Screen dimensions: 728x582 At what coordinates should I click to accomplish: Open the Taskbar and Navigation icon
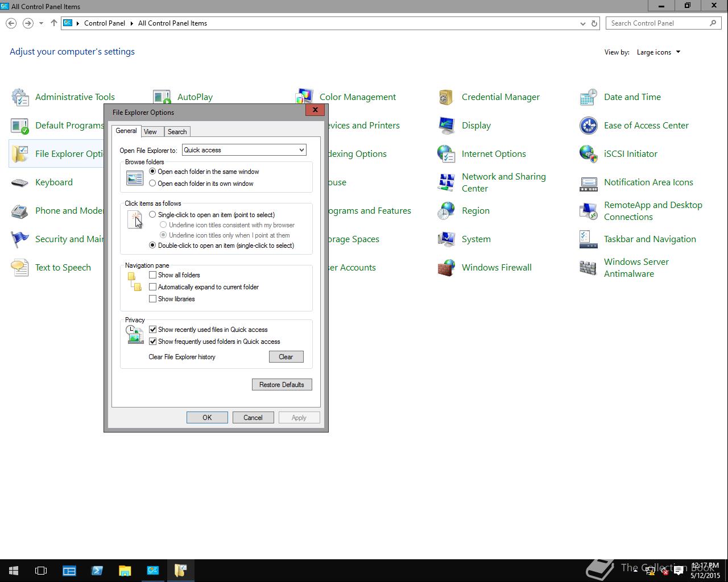(x=589, y=239)
